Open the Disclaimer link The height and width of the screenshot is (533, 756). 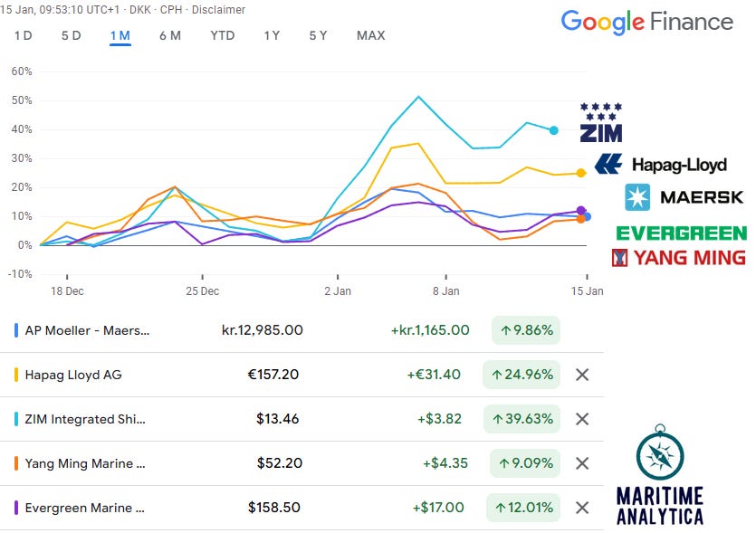[x=218, y=10]
